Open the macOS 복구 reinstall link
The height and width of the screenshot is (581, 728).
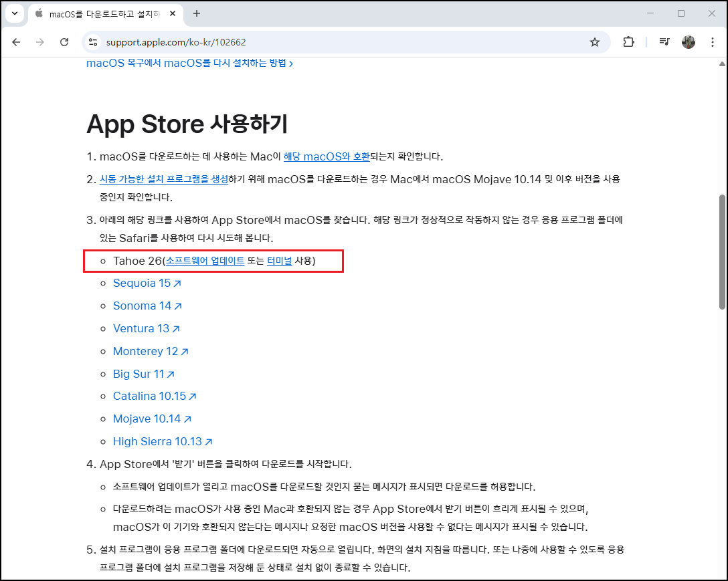[x=189, y=63]
